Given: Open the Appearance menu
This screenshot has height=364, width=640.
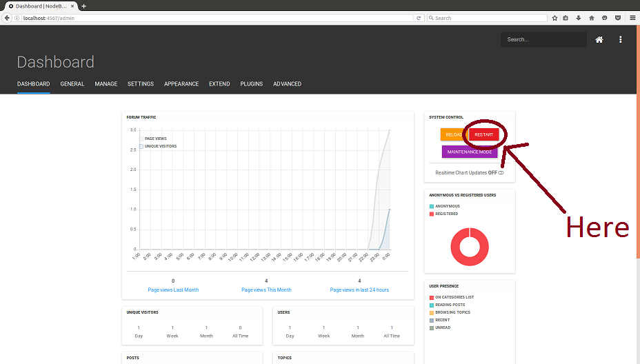Looking at the screenshot, I should [181, 84].
